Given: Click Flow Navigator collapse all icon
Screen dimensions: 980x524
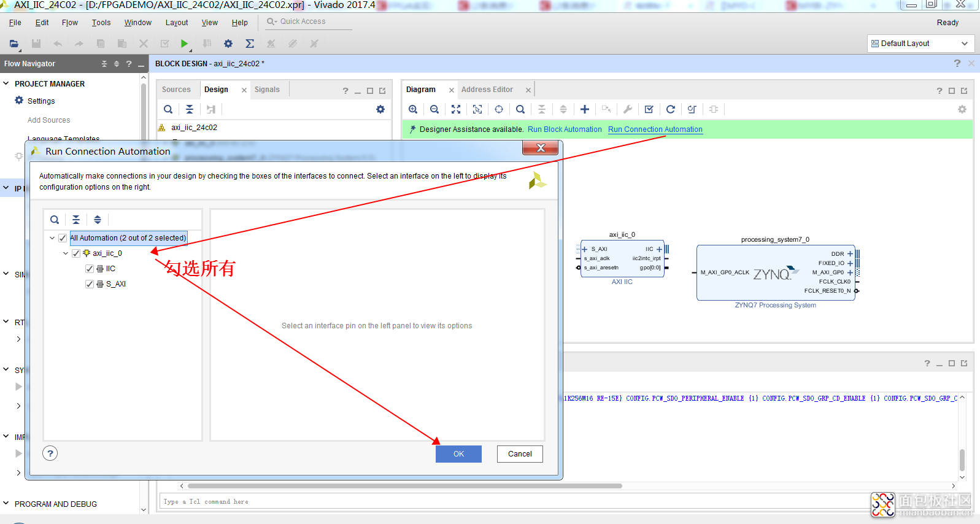Looking at the screenshot, I should [x=104, y=64].
